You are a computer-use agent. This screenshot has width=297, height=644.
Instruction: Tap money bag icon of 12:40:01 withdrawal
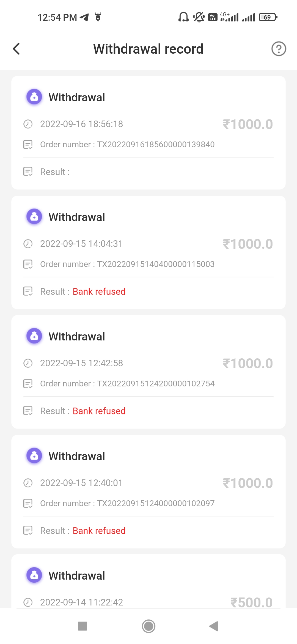pyautogui.click(x=34, y=456)
